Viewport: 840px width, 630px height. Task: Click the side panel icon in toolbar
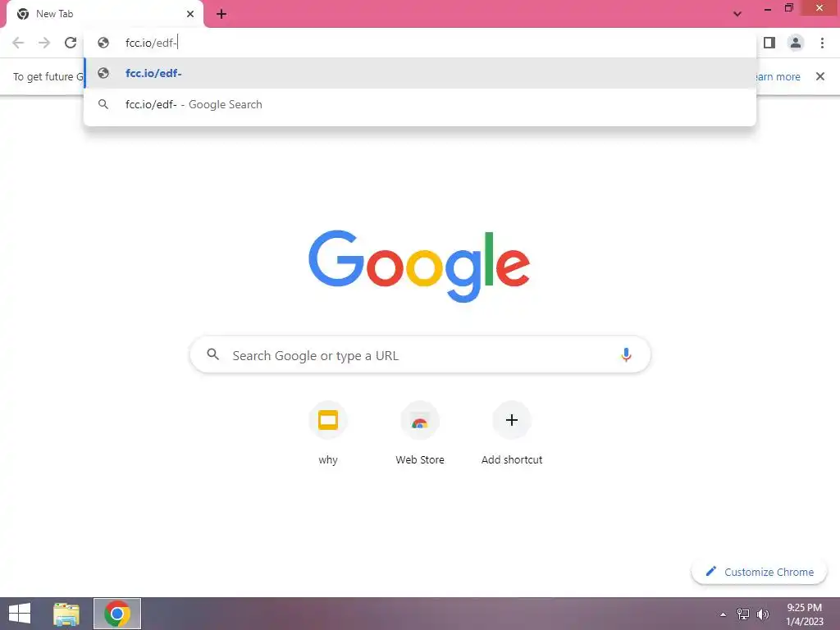coord(769,43)
